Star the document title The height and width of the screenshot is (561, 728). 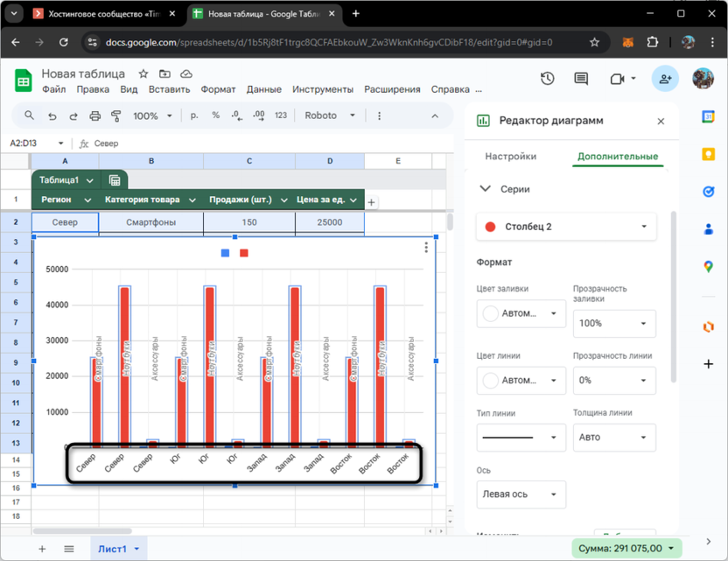click(143, 74)
